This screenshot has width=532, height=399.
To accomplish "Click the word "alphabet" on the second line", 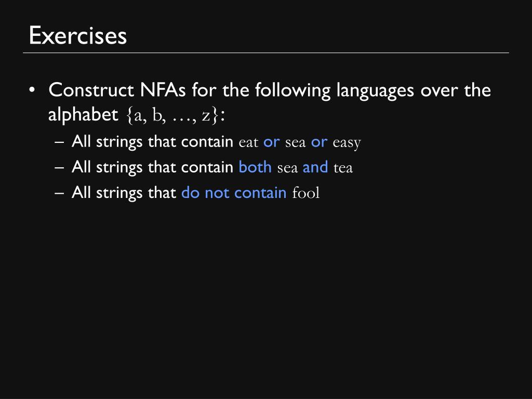I will pos(83,115).
